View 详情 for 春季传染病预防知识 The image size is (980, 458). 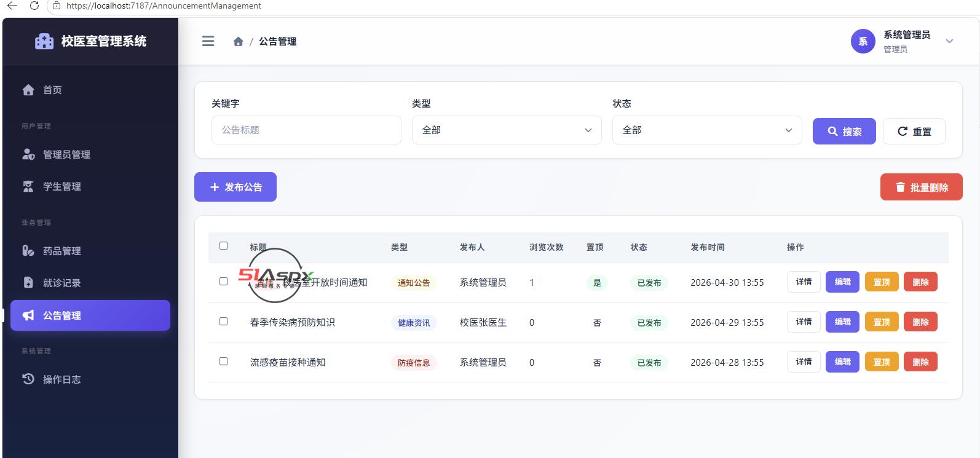[804, 322]
